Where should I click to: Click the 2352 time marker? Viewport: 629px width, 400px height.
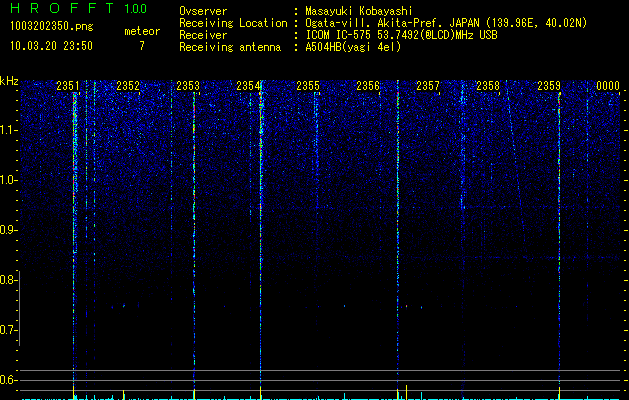[x=128, y=86]
